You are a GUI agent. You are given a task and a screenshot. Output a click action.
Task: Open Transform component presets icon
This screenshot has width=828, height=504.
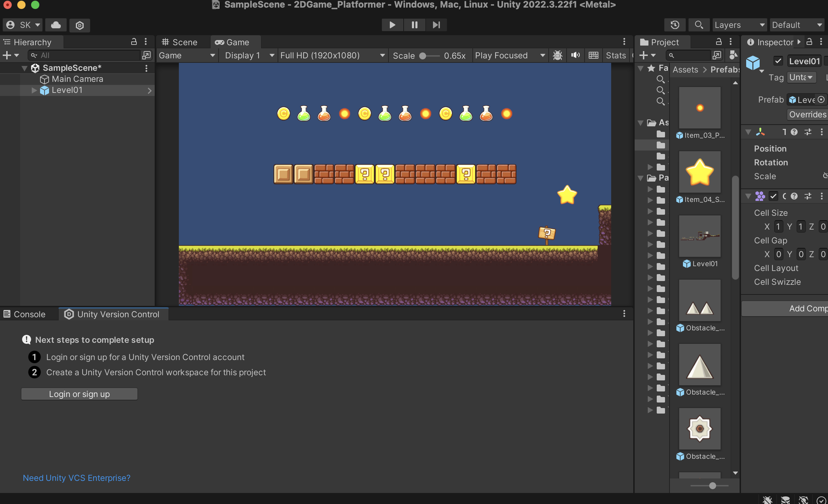[808, 132]
